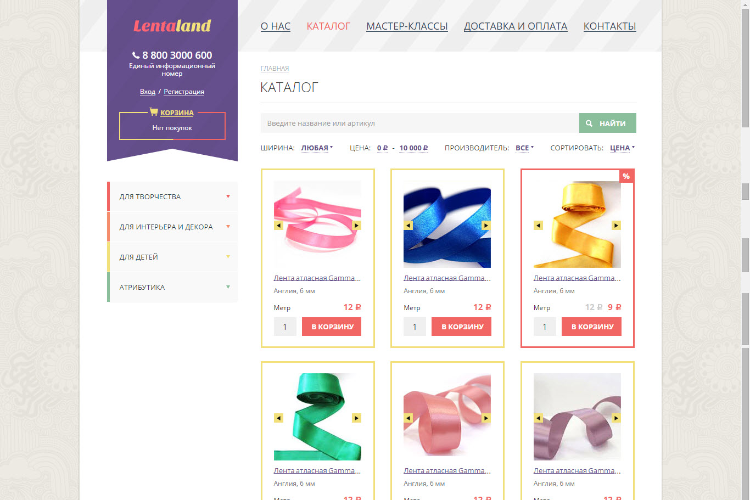Open the Ширина width filter dropdown
The width and height of the screenshot is (750, 500).
[x=317, y=148]
